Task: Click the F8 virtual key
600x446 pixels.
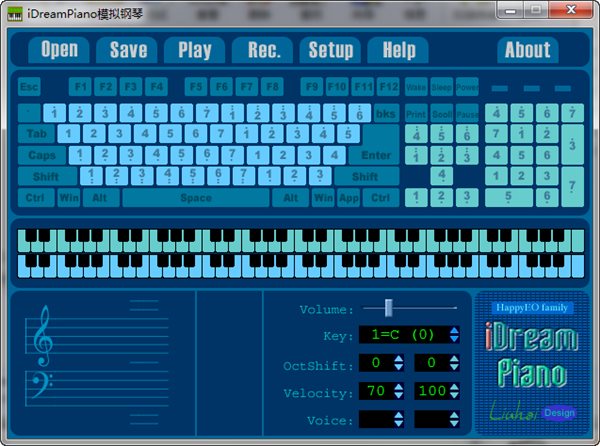Action: pyautogui.click(x=272, y=87)
